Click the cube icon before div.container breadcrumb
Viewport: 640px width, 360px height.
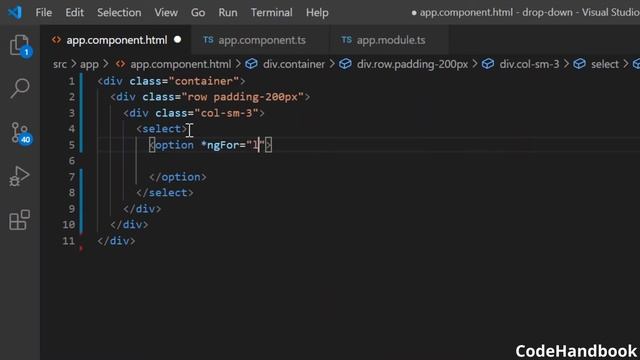(251, 64)
